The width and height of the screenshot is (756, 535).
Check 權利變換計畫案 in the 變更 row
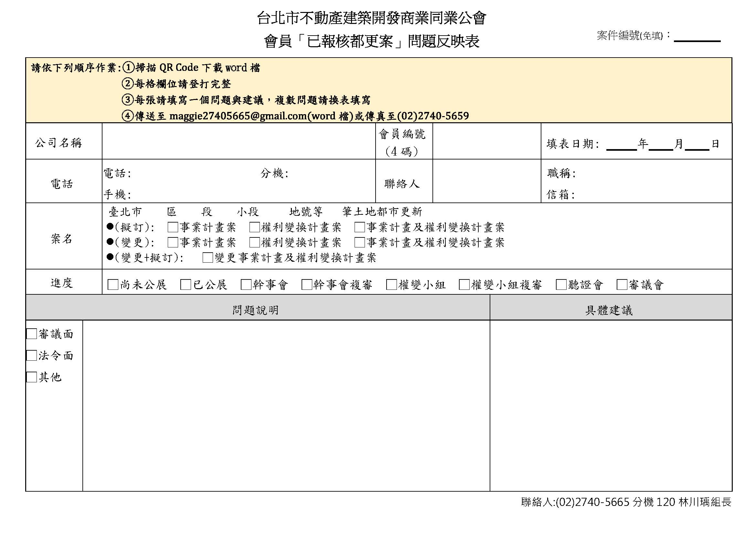tap(254, 243)
